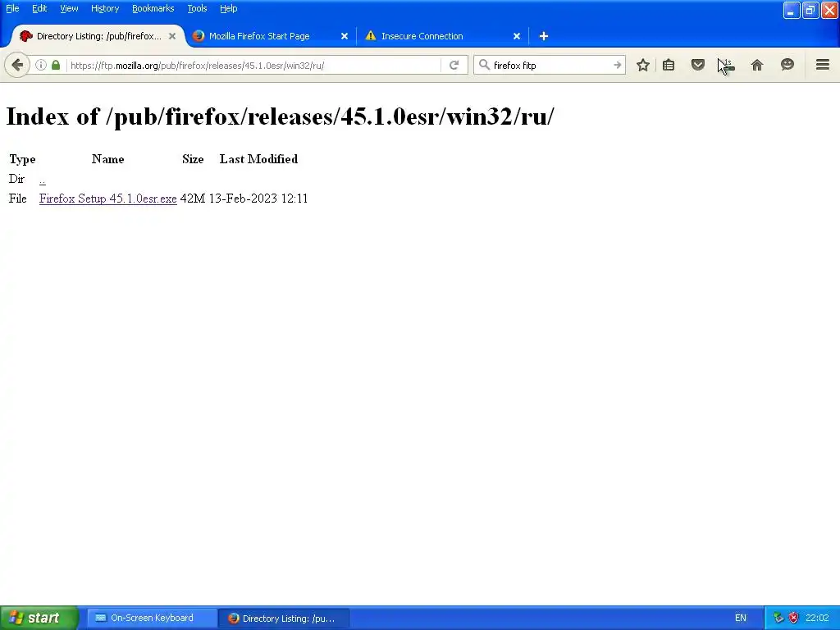The height and width of the screenshot is (630, 840).
Task: Click the Type column header
Action: pos(22,159)
